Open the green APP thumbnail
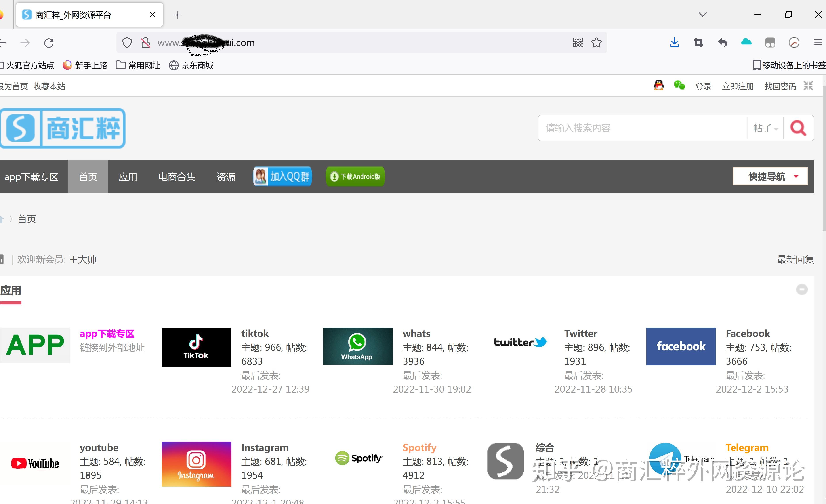Image resolution: width=826 pixels, height=504 pixels. (35, 345)
